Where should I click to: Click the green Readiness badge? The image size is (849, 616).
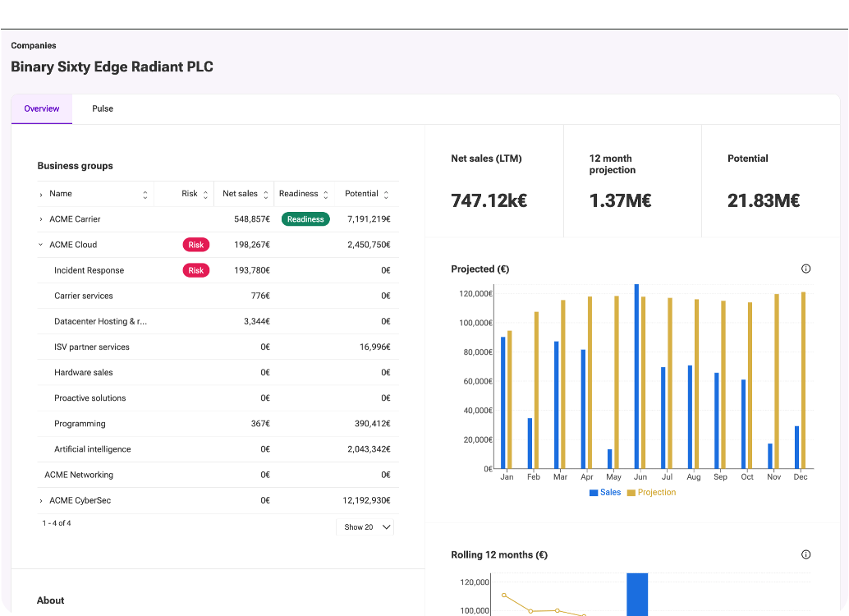[305, 219]
